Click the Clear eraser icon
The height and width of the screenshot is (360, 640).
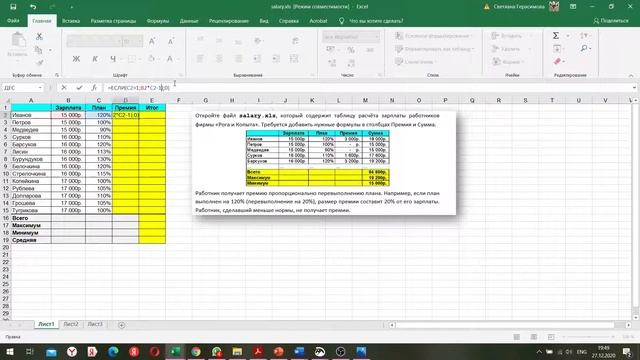click(557, 61)
